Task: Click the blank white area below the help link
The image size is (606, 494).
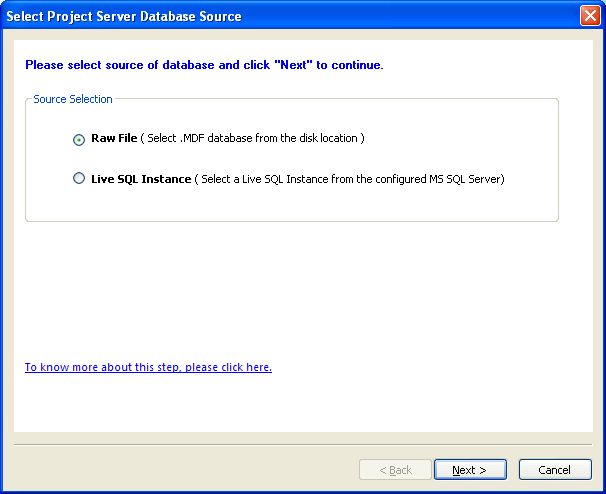Action: point(300,405)
